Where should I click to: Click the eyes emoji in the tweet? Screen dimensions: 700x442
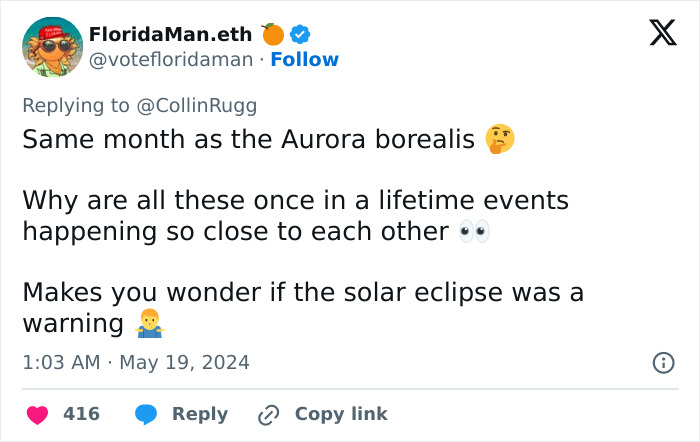473,232
